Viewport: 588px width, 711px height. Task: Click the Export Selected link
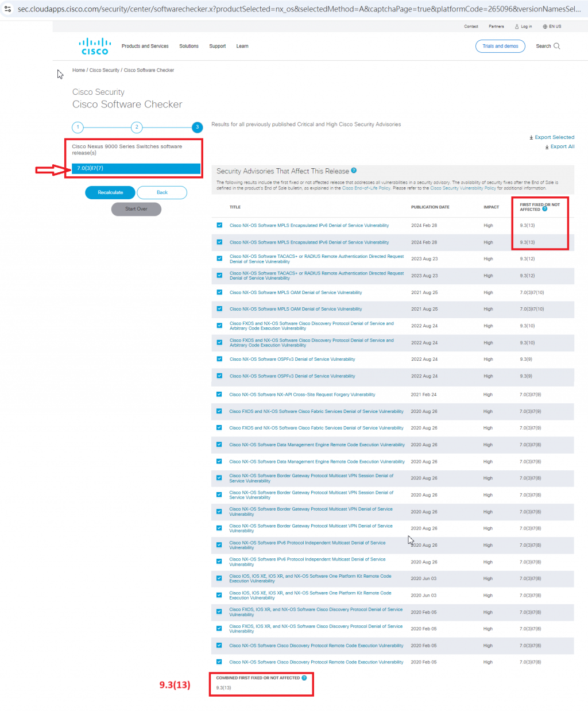[x=554, y=137]
